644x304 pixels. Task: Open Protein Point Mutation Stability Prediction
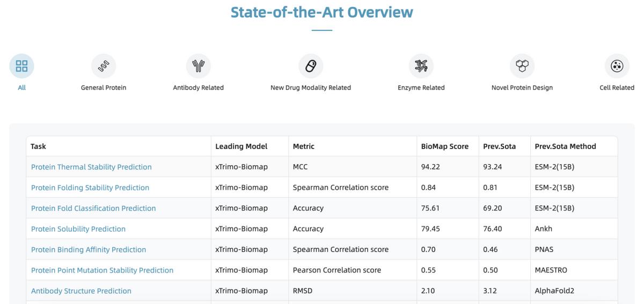(102, 270)
